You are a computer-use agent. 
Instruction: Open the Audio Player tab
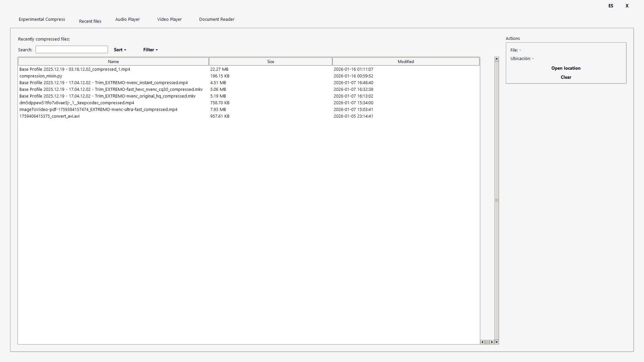[x=127, y=19]
